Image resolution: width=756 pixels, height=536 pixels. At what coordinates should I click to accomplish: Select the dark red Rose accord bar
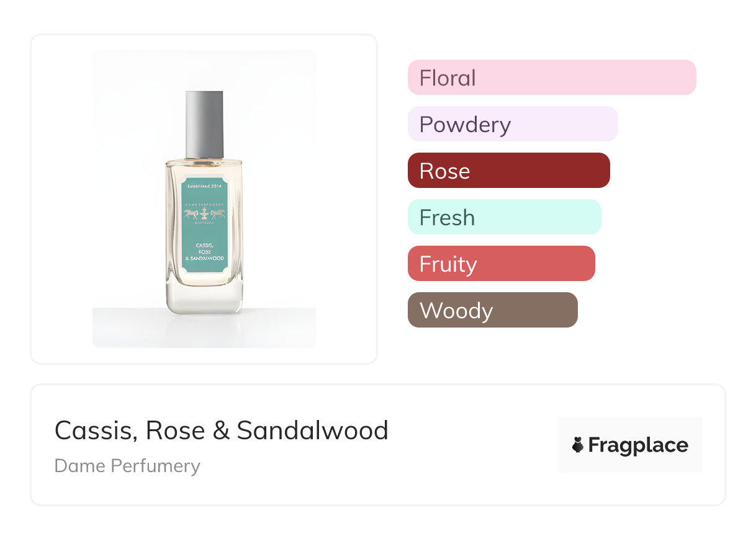[508, 171]
